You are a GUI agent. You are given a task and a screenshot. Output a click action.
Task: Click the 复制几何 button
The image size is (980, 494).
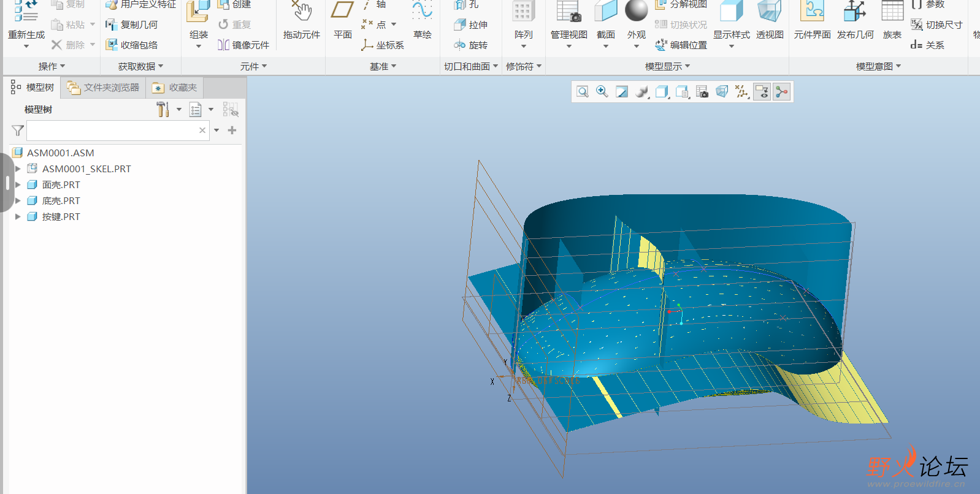point(132,25)
